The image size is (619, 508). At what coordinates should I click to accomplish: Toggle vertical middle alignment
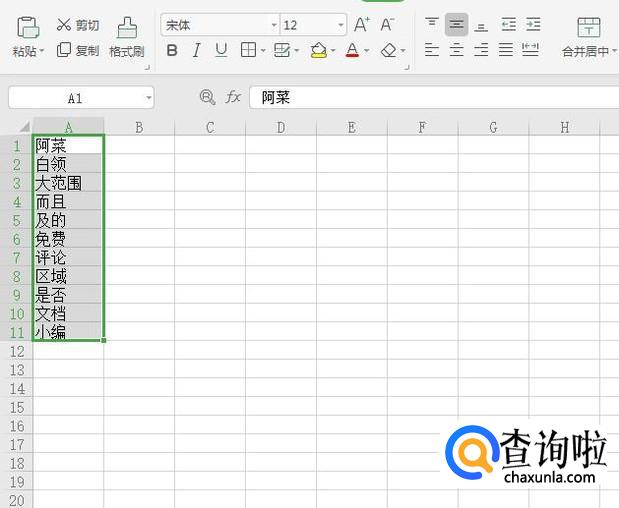[456, 24]
